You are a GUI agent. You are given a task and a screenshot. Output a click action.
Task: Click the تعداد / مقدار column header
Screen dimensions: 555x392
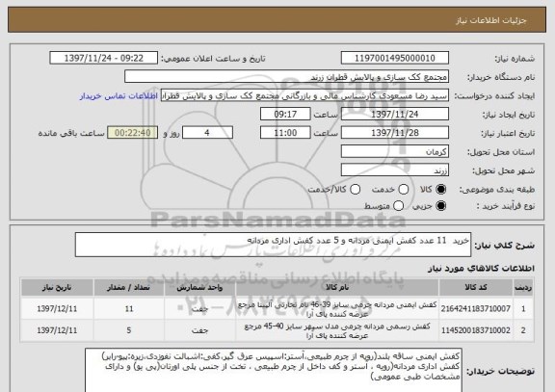[129, 287]
